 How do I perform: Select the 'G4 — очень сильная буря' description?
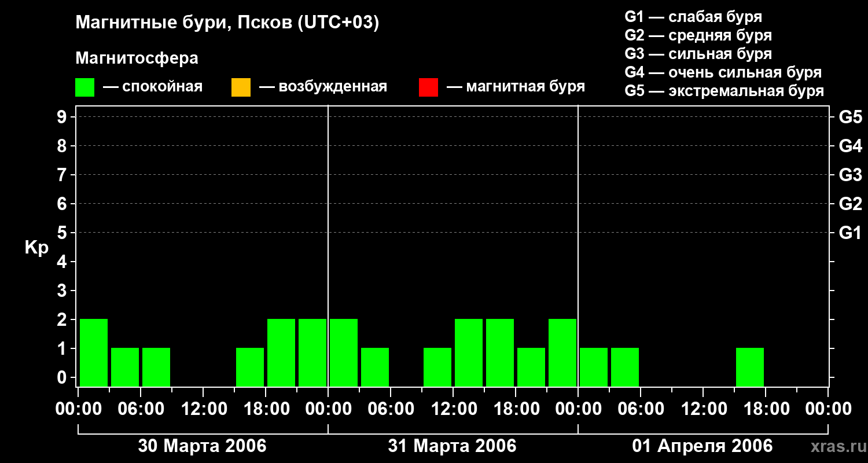[723, 72]
